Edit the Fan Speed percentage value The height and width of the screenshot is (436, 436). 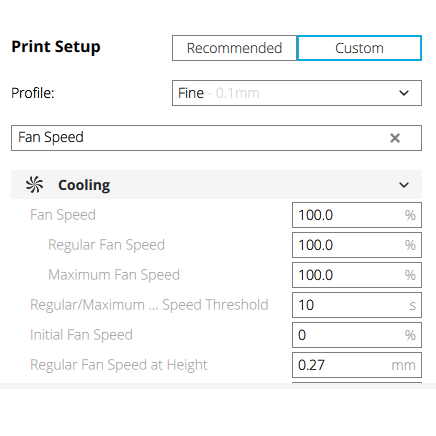click(357, 215)
